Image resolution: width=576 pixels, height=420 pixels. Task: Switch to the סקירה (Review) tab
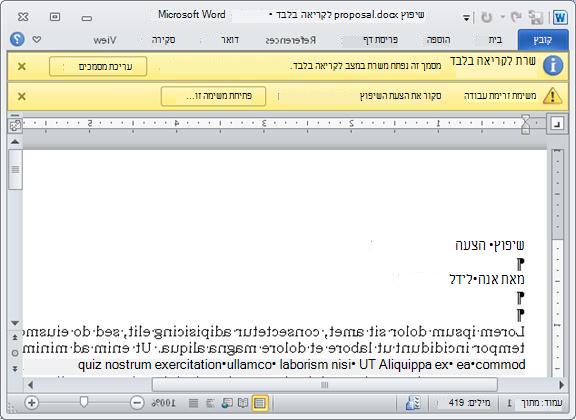coord(163,40)
